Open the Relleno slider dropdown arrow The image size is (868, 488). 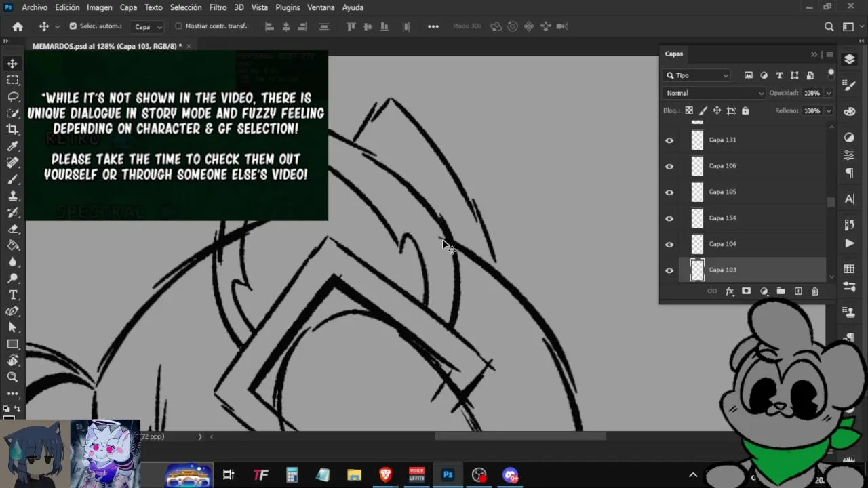pos(829,110)
